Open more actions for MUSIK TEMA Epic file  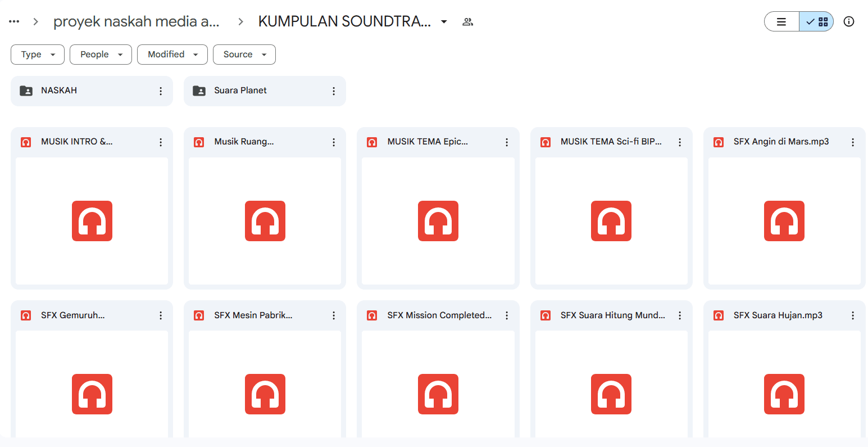click(507, 142)
